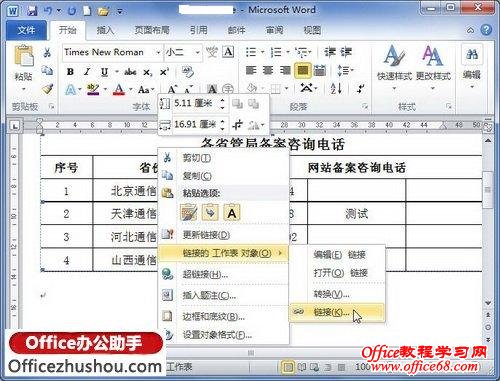500x381 pixels.
Task: Open the Quick Styles gallery
Action: [x=395, y=68]
